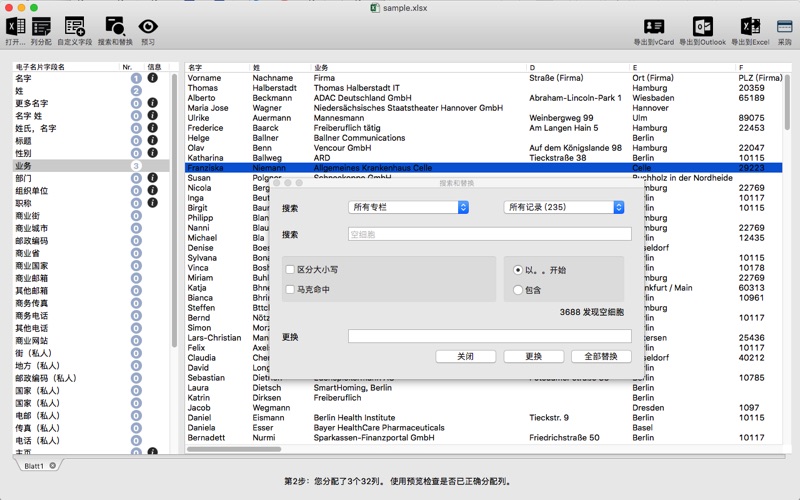Click info icon beside 标题 field

152,140
